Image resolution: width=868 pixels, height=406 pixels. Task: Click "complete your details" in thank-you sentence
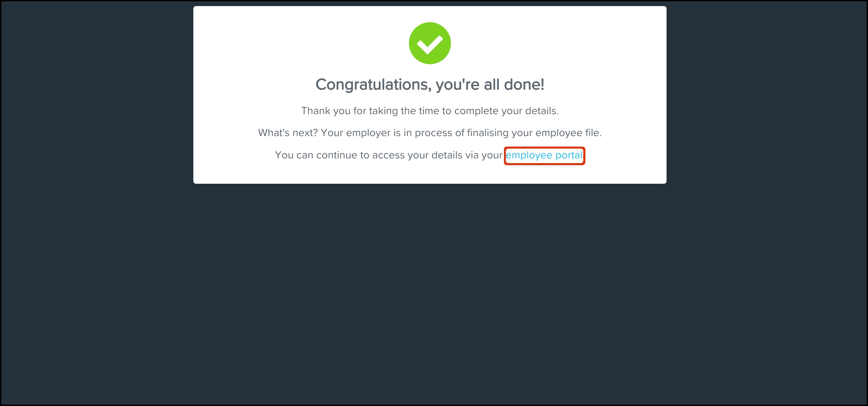point(506,111)
